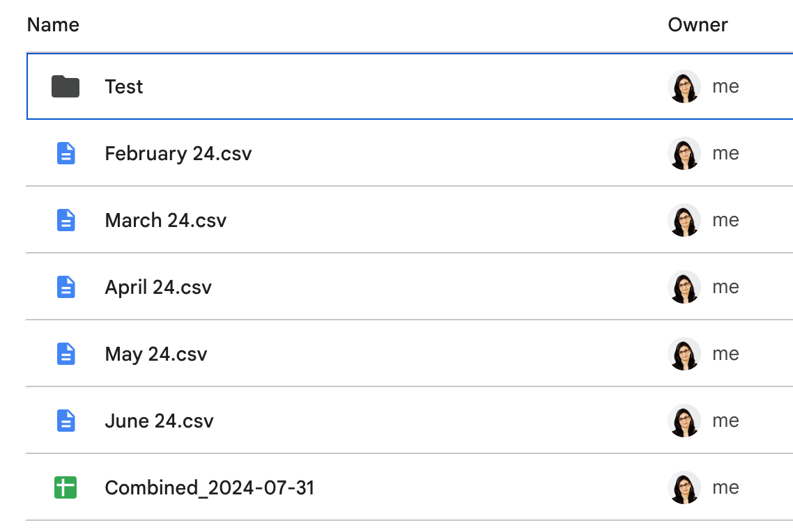Image resolution: width=793 pixels, height=532 pixels.
Task: Open the Combined_2024-07-31 spreadsheet name
Action: click(209, 487)
